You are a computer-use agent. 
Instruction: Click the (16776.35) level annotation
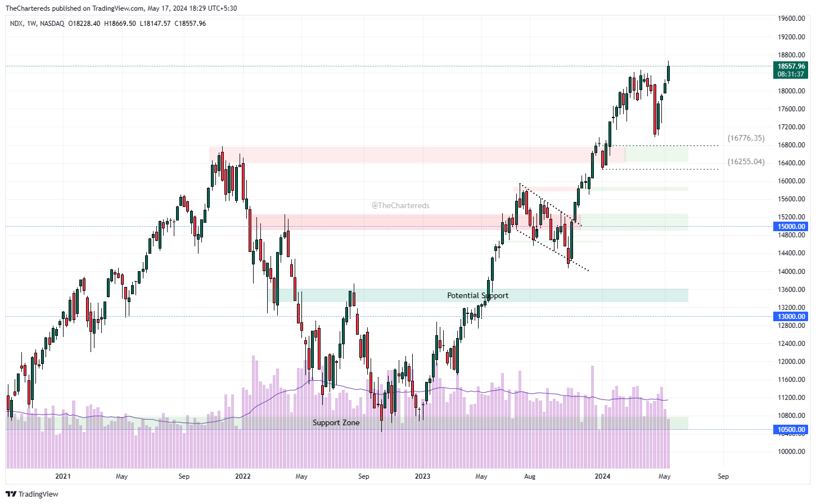[746, 138]
